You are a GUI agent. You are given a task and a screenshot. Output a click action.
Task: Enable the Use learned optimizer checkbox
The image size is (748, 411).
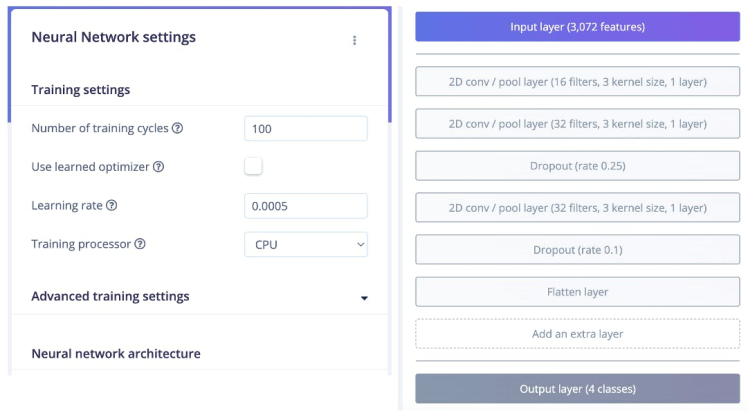pos(253,166)
